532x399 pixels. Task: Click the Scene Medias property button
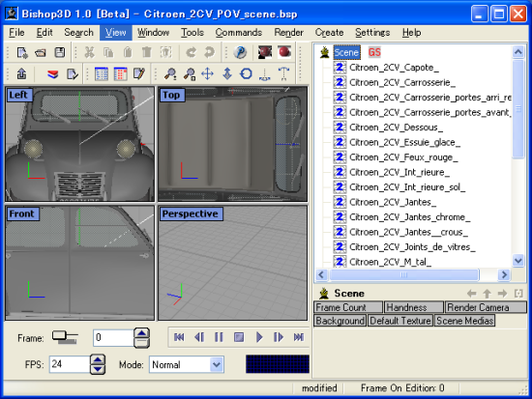point(464,321)
